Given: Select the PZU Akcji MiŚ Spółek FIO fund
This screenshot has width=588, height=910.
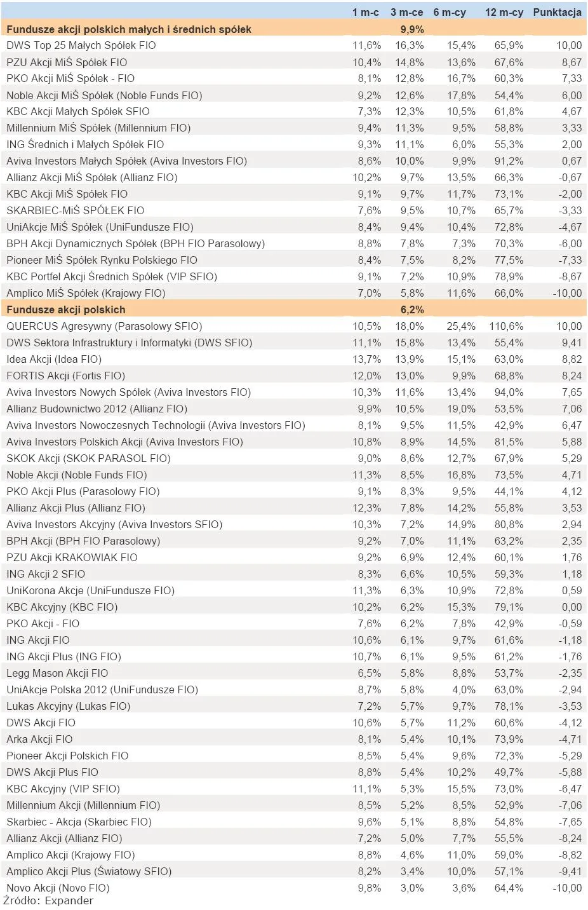Looking at the screenshot, I should [67, 62].
